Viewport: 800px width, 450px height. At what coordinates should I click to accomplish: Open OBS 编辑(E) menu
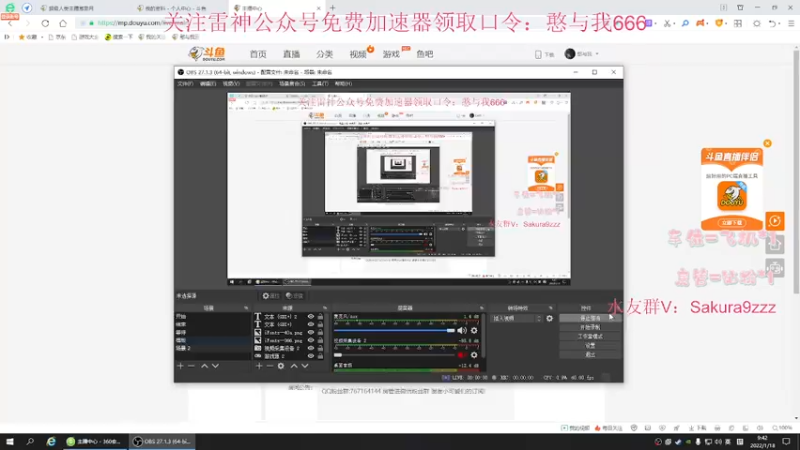coord(208,84)
